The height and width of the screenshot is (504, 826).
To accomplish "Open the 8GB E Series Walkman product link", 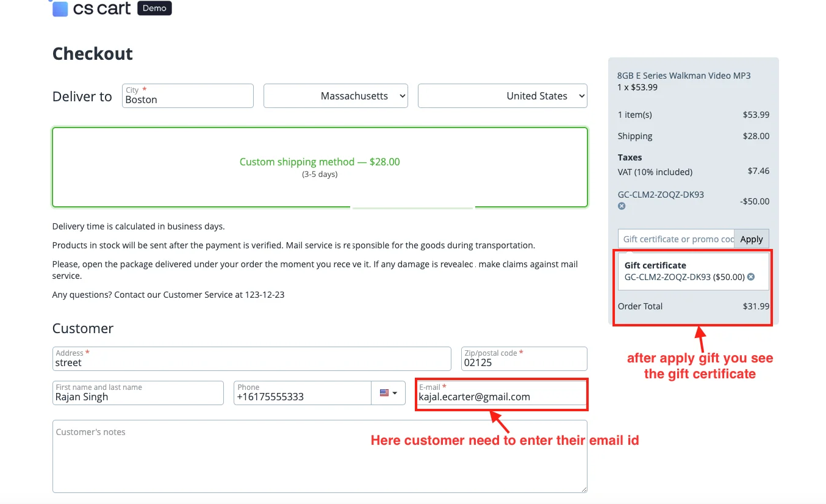I will (x=683, y=76).
